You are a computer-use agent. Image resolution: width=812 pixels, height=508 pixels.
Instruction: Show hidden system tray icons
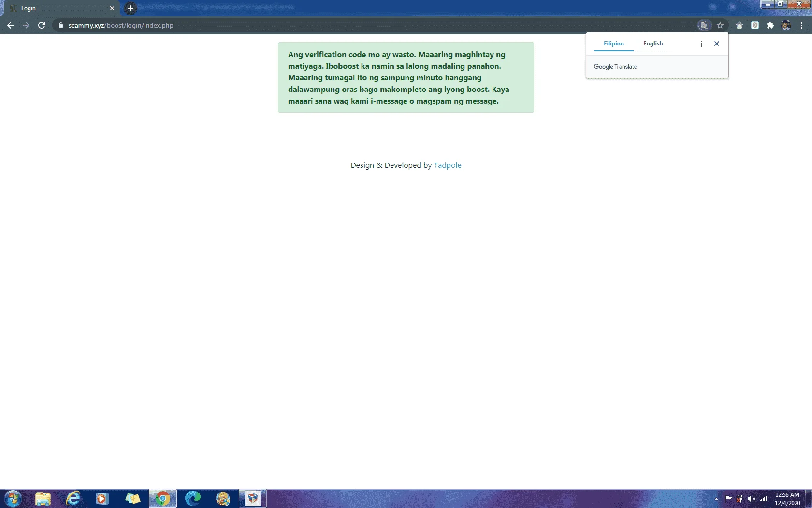(x=716, y=499)
